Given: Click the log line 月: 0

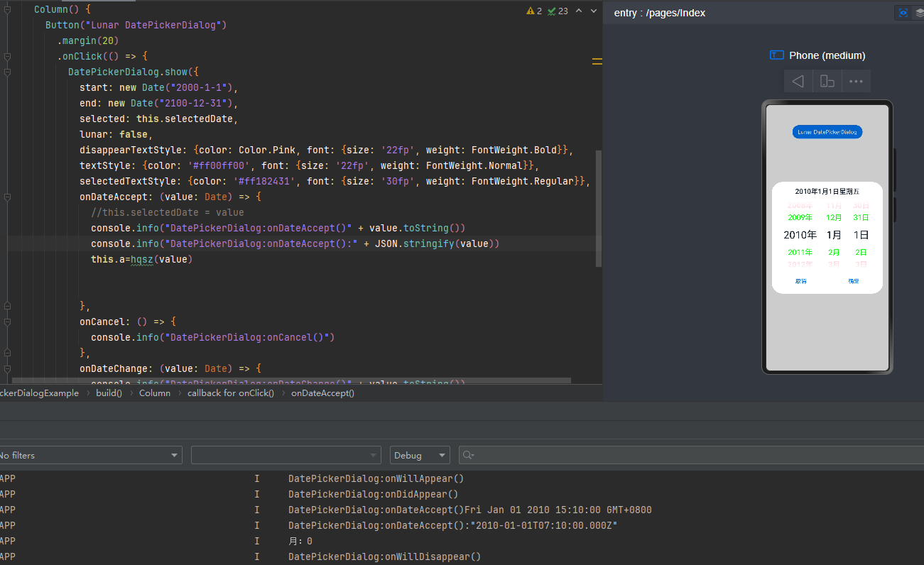Looking at the screenshot, I should [300, 541].
